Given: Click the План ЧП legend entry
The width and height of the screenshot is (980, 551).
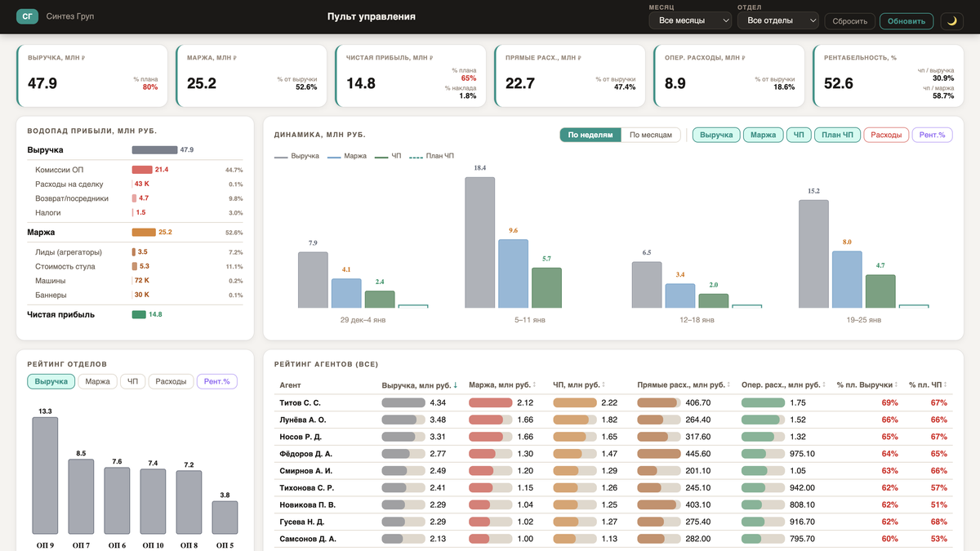Looking at the screenshot, I should click(432, 155).
